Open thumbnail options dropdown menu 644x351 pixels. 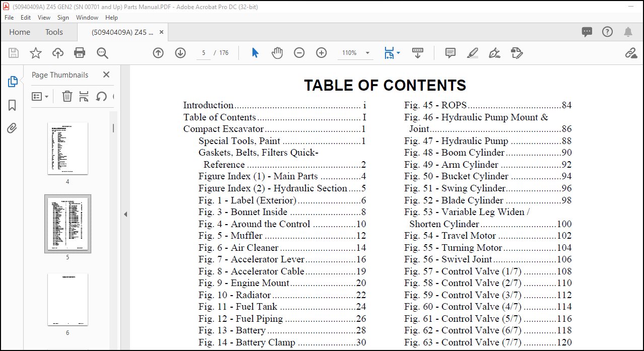[x=40, y=96]
